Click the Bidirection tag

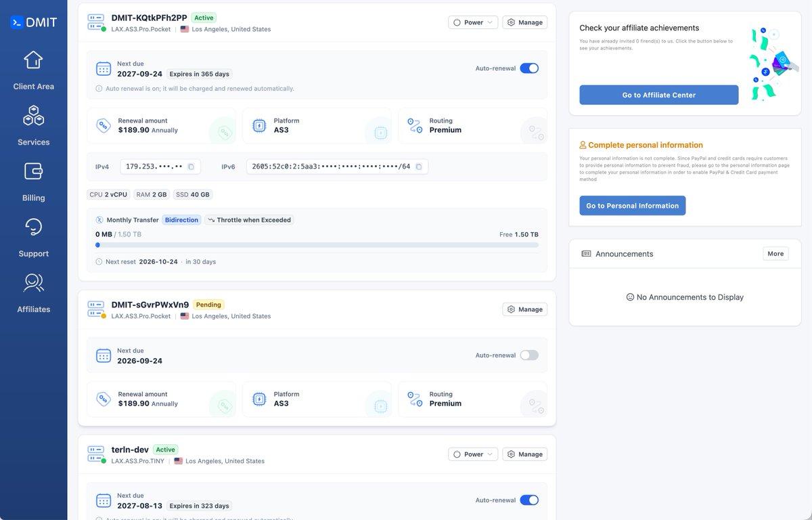coord(181,220)
